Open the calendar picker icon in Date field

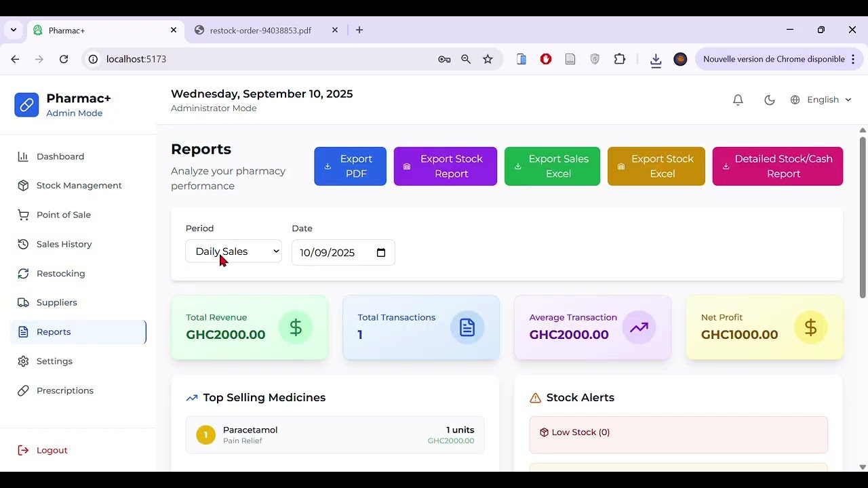381,252
